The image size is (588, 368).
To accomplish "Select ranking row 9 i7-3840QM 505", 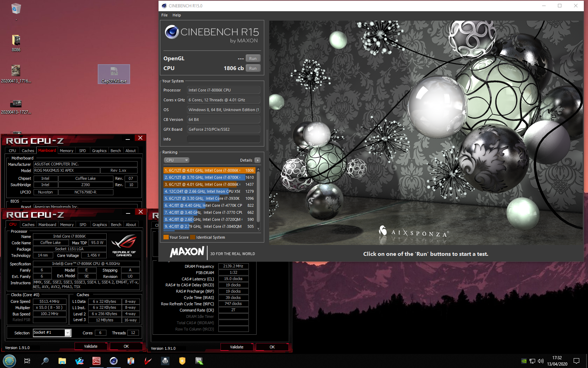I will click(x=209, y=226).
